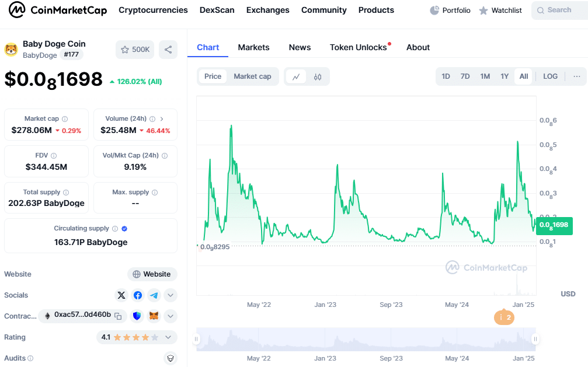588x367 pixels.
Task: Switch to the About tab
Action: click(x=418, y=48)
